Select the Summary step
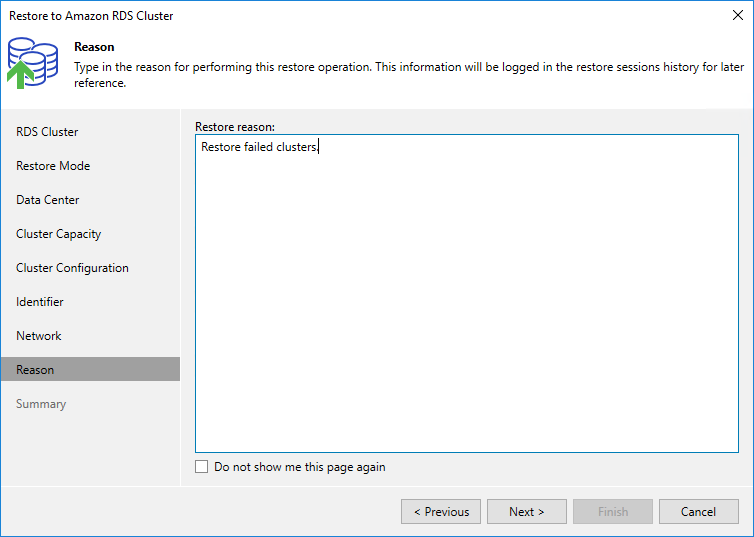The height and width of the screenshot is (537, 754). tap(41, 404)
